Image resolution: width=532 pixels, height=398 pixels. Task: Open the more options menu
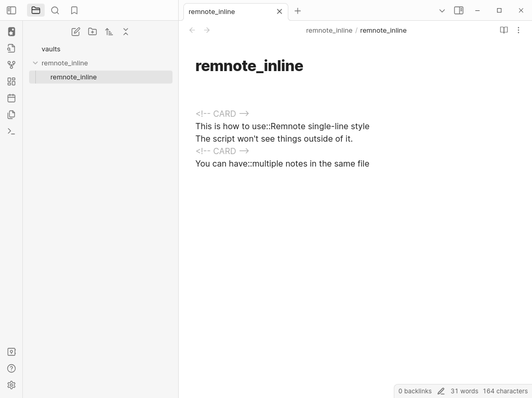(x=518, y=30)
